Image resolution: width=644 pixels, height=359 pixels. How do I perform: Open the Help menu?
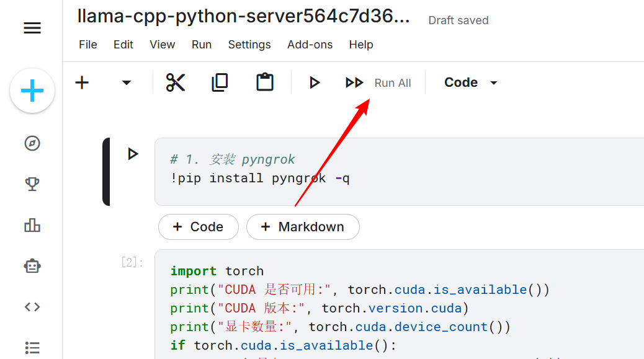(361, 45)
